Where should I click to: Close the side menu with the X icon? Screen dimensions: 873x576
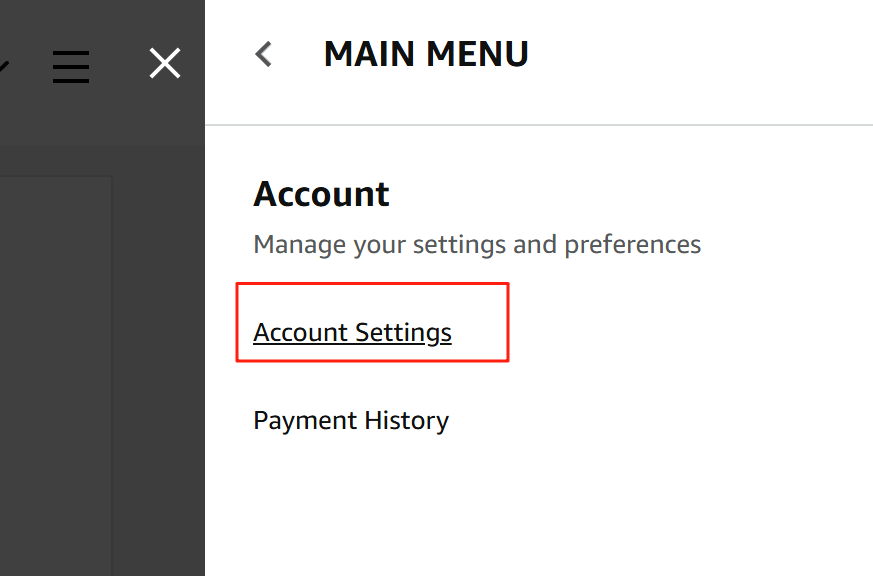[x=165, y=64]
